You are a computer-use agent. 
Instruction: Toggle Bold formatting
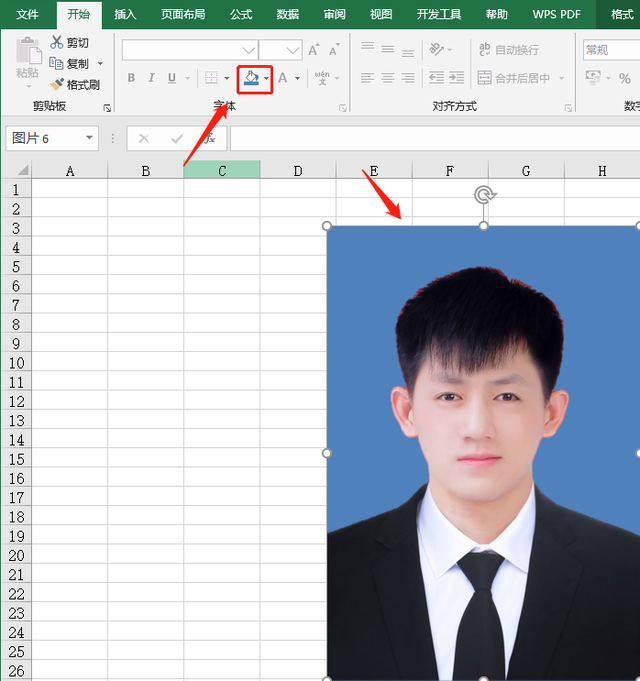131,78
